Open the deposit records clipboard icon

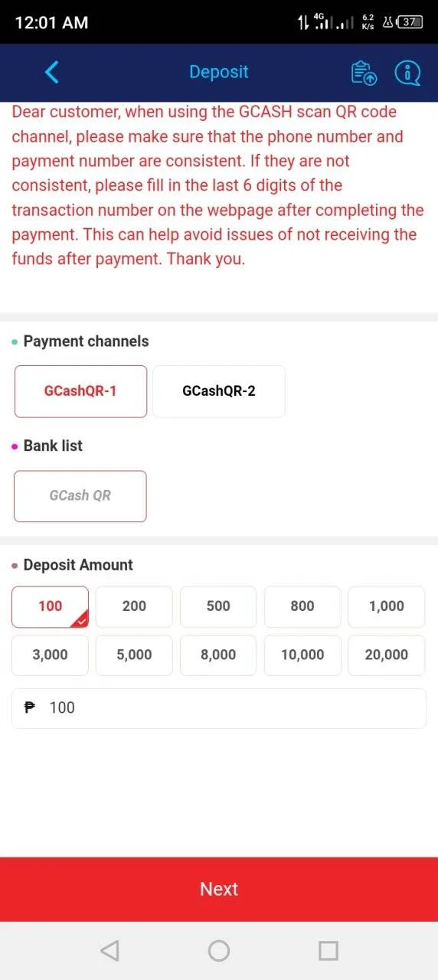(364, 72)
